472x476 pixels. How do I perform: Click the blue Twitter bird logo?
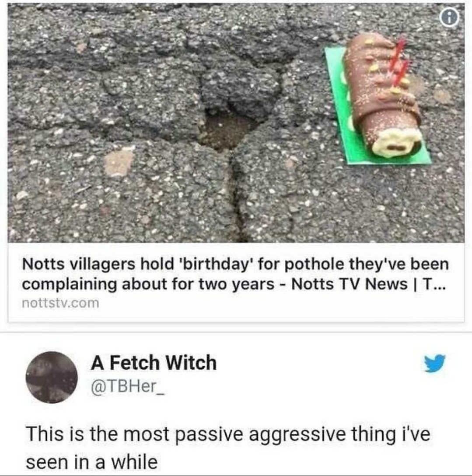click(x=434, y=363)
